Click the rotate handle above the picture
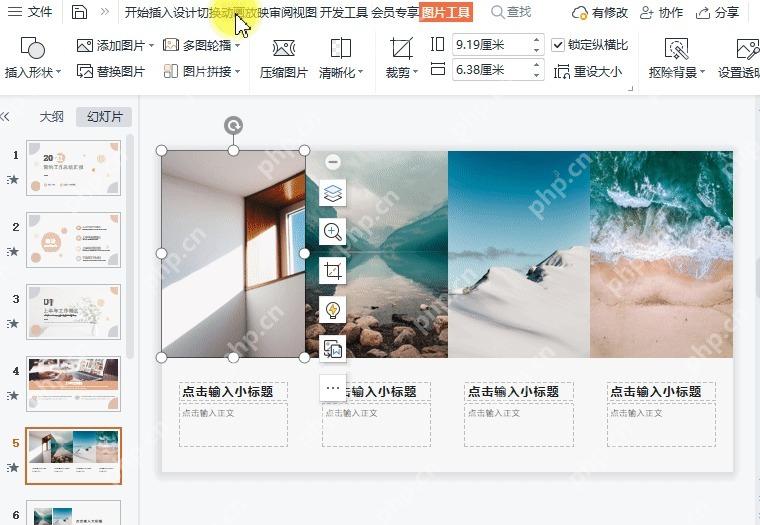The height and width of the screenshot is (525, 760). tap(234, 126)
